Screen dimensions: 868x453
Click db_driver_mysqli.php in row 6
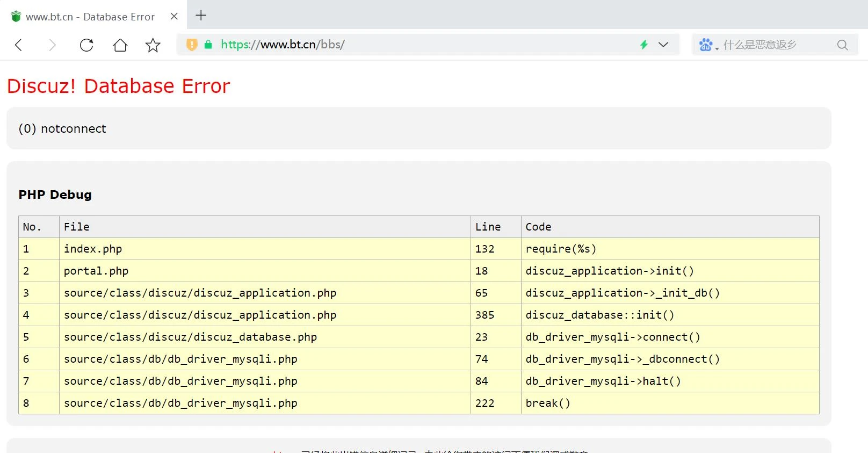265,359
